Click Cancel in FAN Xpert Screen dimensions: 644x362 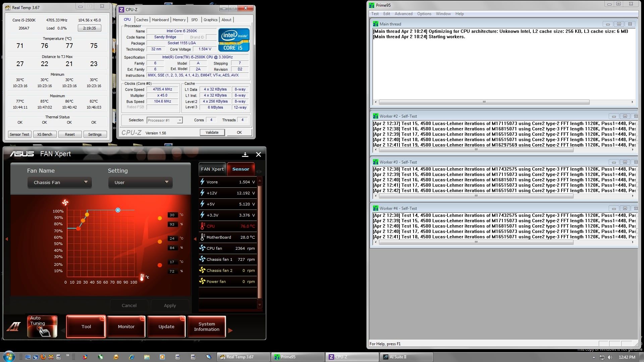pos(129,305)
